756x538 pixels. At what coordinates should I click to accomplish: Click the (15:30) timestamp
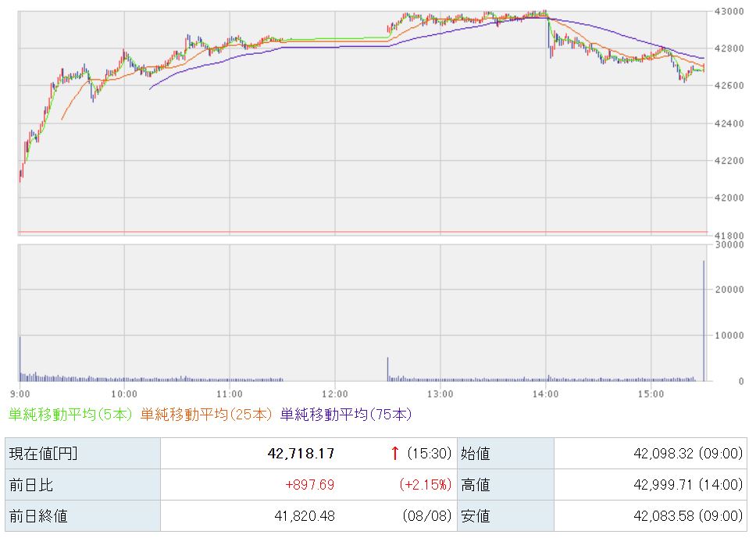429,453
